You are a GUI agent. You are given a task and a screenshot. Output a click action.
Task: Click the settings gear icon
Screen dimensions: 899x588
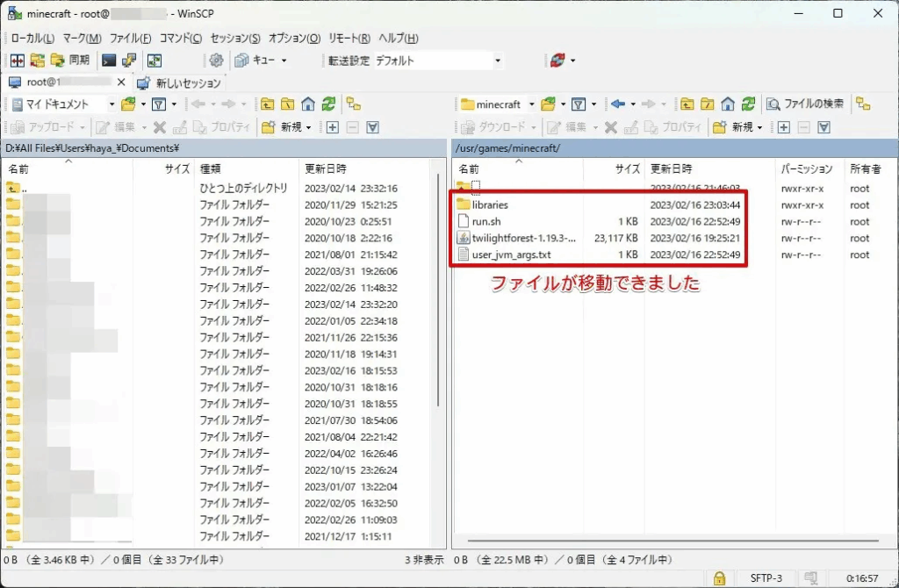pyautogui.click(x=216, y=61)
